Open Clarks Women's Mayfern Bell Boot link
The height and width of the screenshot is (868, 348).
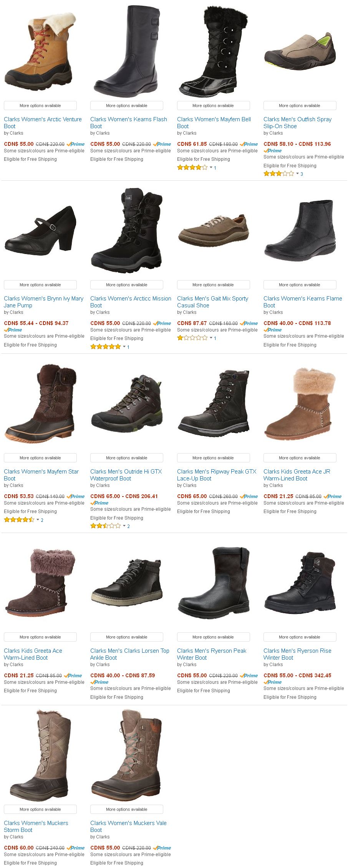[214, 122]
